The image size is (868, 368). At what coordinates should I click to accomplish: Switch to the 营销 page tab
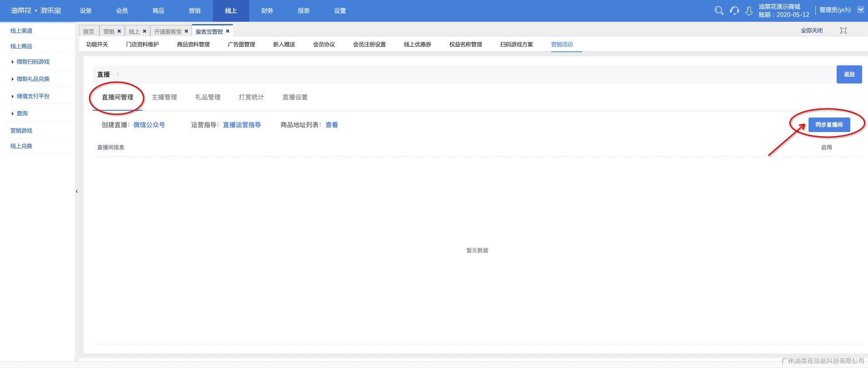coord(109,31)
